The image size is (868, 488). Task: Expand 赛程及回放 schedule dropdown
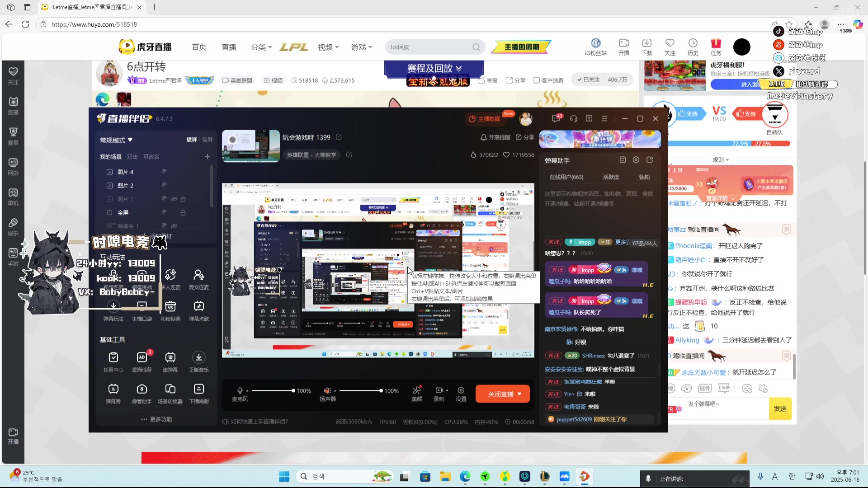point(434,68)
